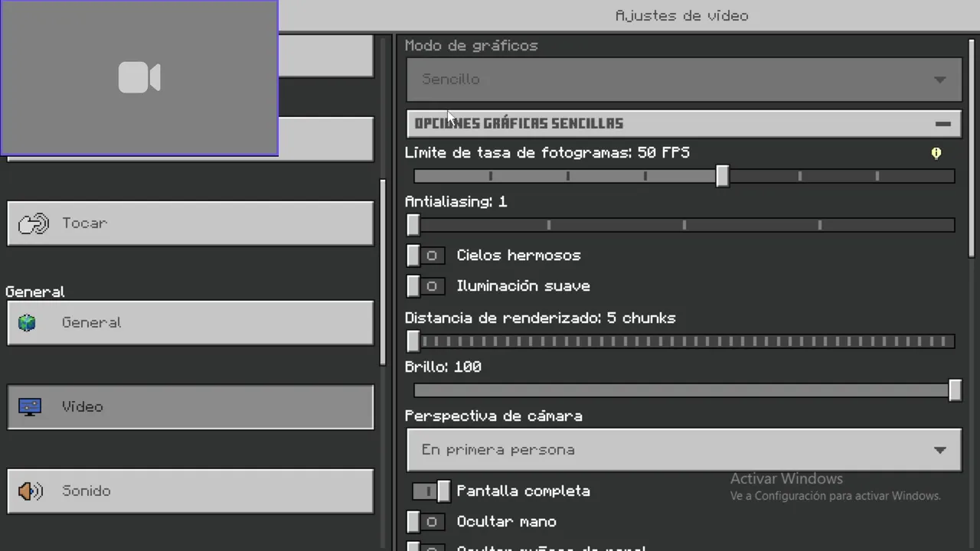Click the Ajustes de vídeo title
Screen dimensions: 980x551
click(x=681, y=16)
